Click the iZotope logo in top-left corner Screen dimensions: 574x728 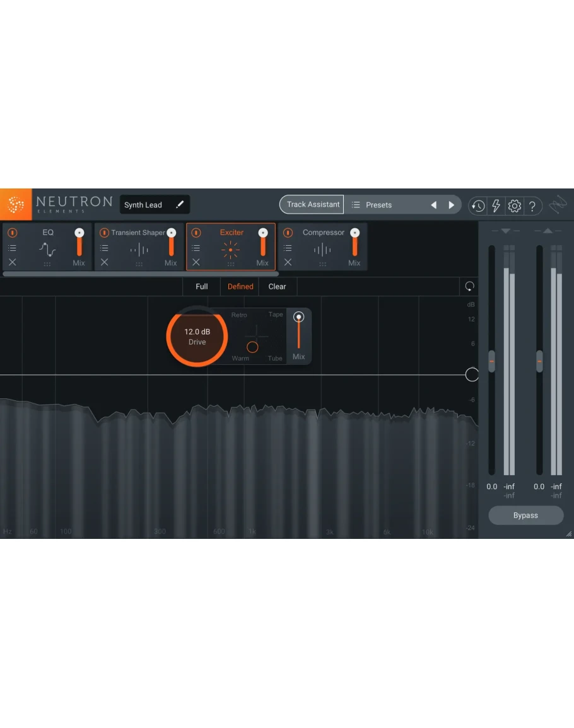click(x=16, y=205)
